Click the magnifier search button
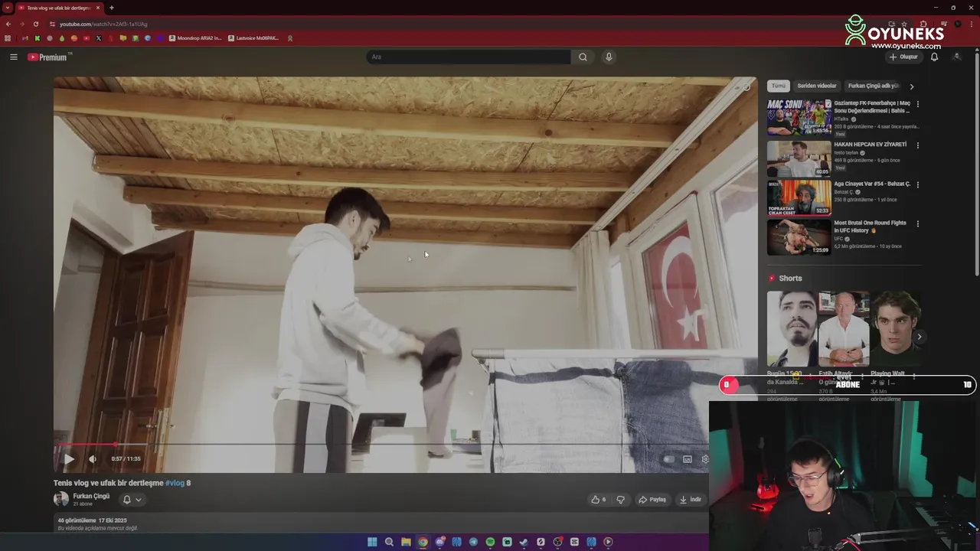The height and width of the screenshot is (551, 980). pyautogui.click(x=583, y=57)
